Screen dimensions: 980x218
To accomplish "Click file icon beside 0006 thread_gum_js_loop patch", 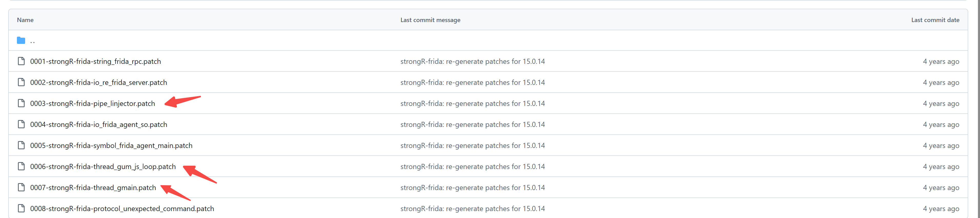I will point(21,166).
